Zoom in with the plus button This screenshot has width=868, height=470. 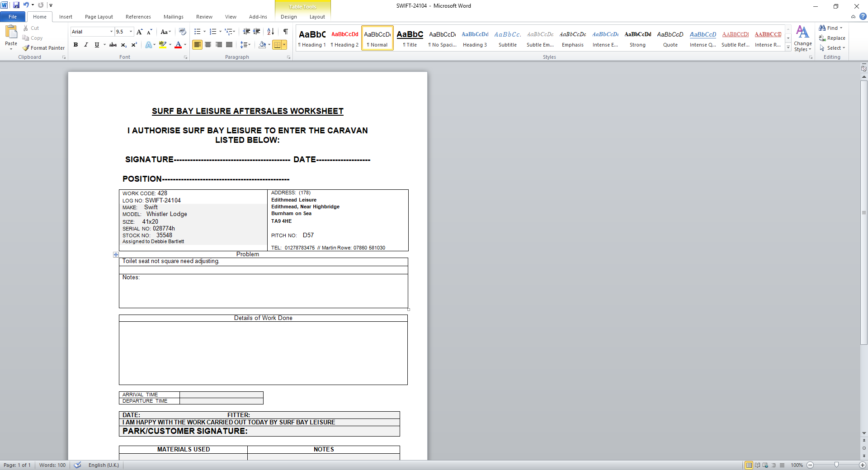click(863, 465)
